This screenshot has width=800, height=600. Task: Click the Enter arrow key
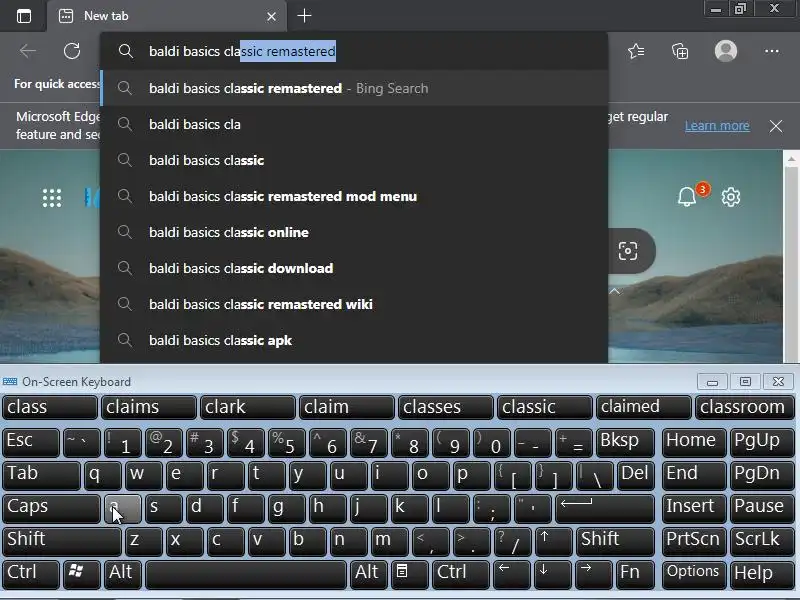coord(604,508)
